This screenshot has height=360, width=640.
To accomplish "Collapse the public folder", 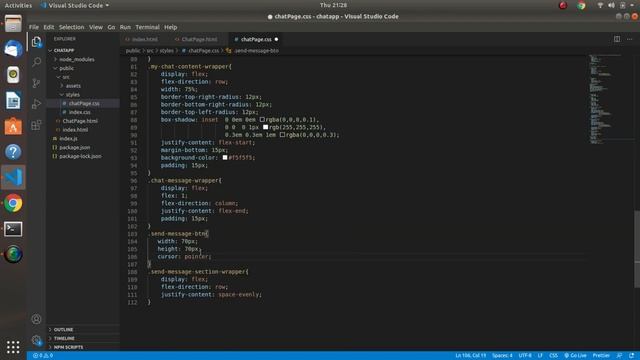I will [67, 68].
